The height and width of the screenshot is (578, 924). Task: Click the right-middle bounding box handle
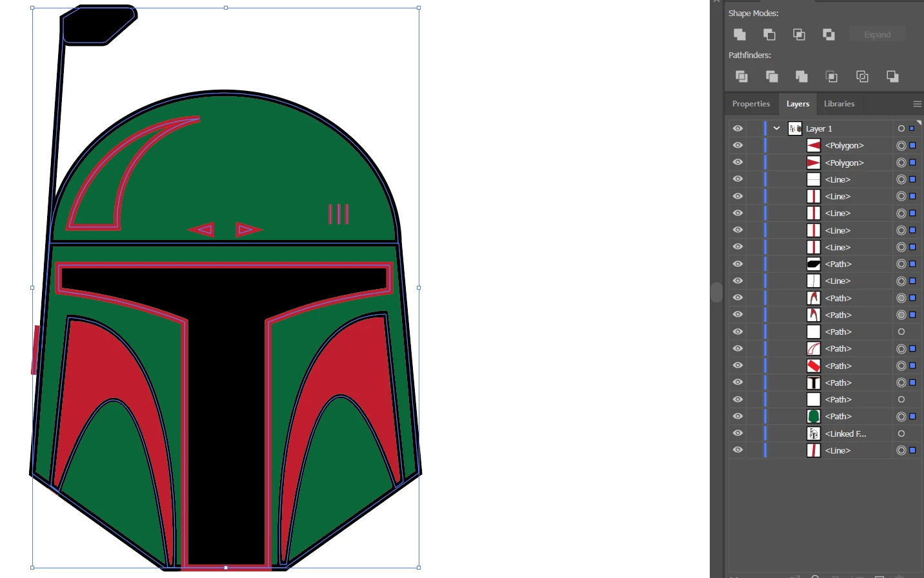tap(419, 288)
